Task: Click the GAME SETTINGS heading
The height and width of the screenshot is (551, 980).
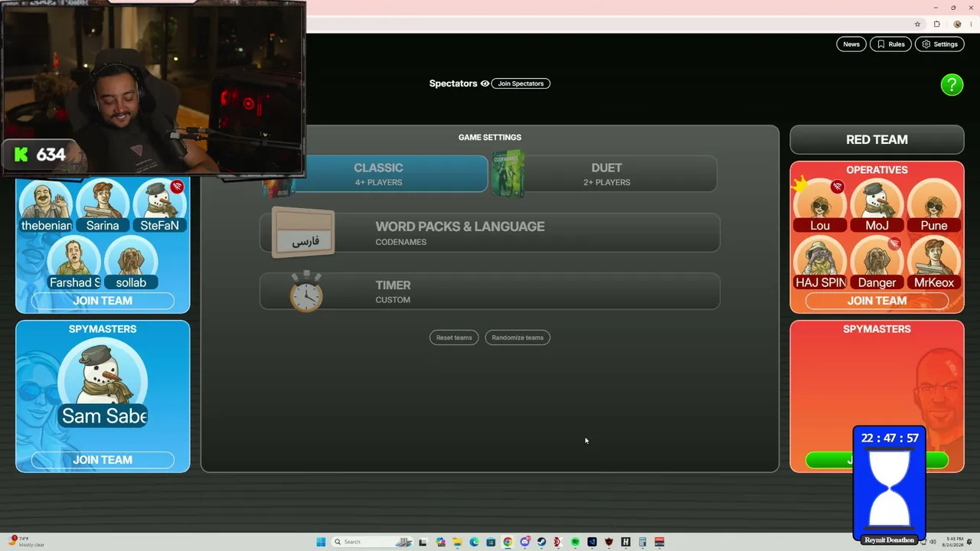Action: point(490,138)
